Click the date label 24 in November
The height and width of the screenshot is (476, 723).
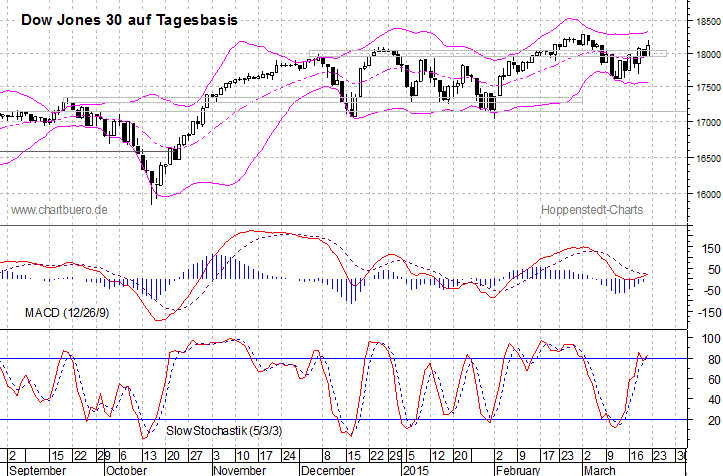pos(289,456)
